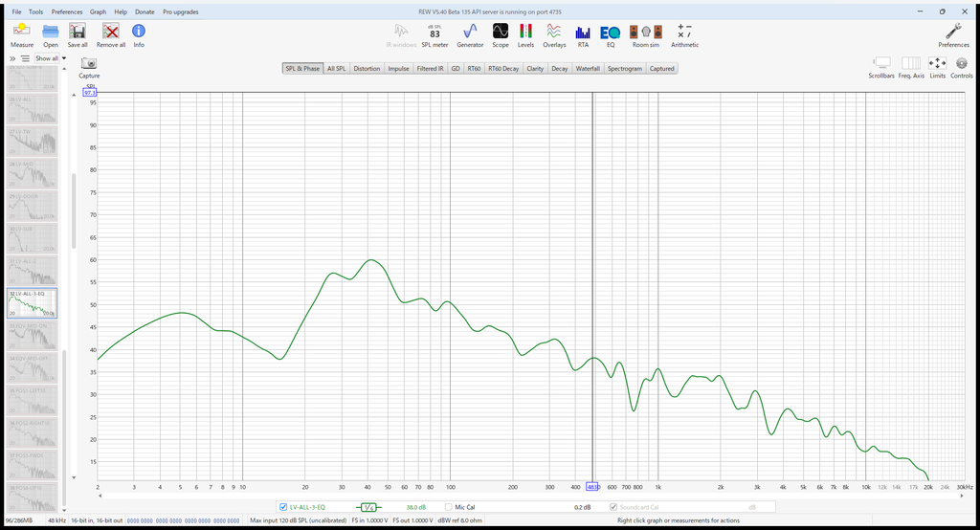Open the RTA analyzer
The height and width of the screenshot is (530, 980).
[x=583, y=35]
